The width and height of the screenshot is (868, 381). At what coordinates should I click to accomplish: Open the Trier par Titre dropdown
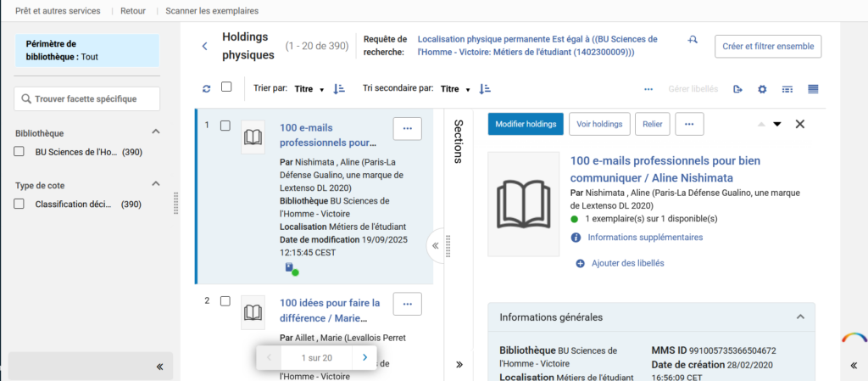point(309,88)
